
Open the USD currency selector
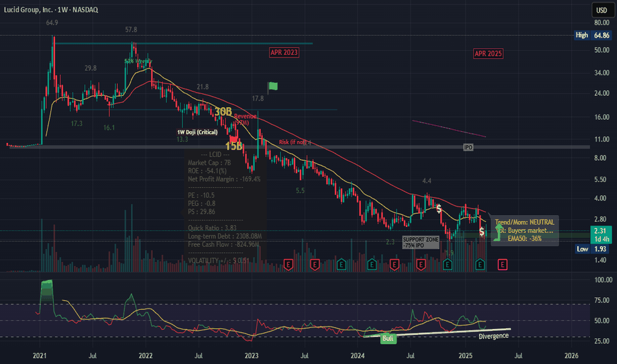coord(601,10)
